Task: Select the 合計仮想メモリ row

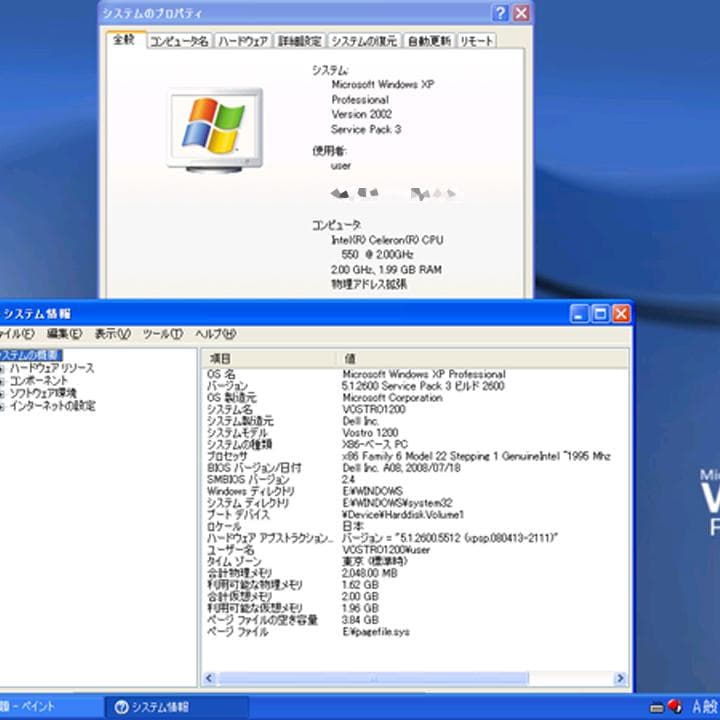Action: (415, 597)
